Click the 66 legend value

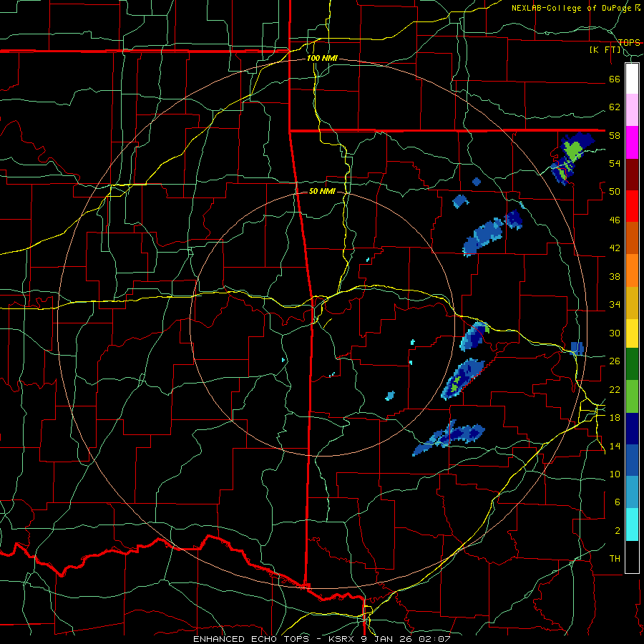coord(615,79)
